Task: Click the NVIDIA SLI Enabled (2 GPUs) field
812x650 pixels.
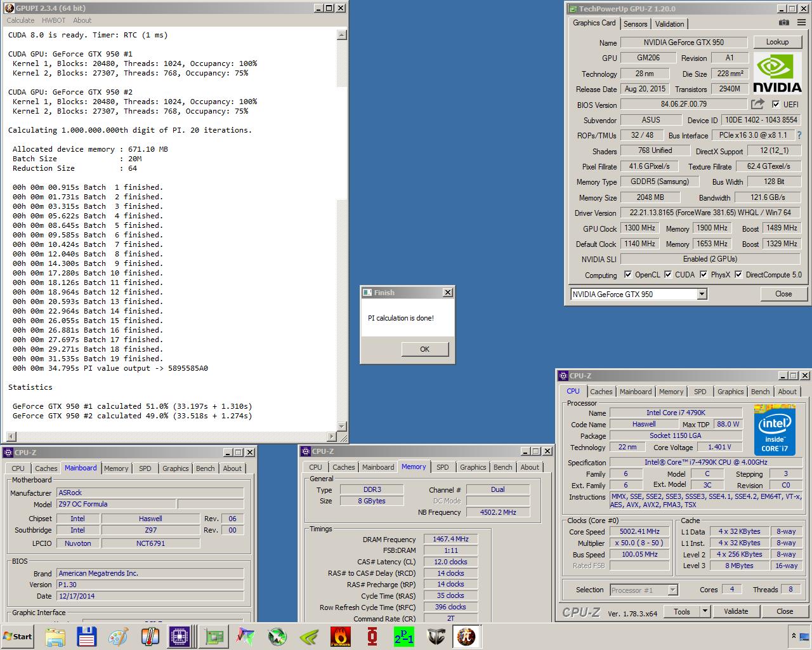Action: coord(710,259)
